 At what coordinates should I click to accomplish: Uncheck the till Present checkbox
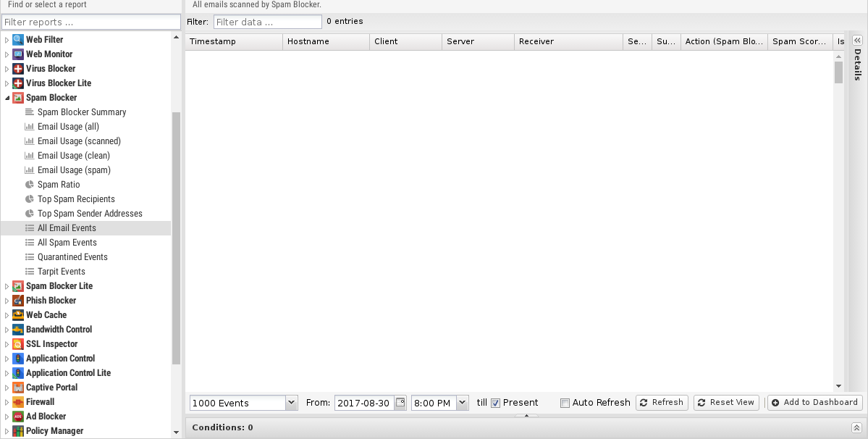point(496,403)
